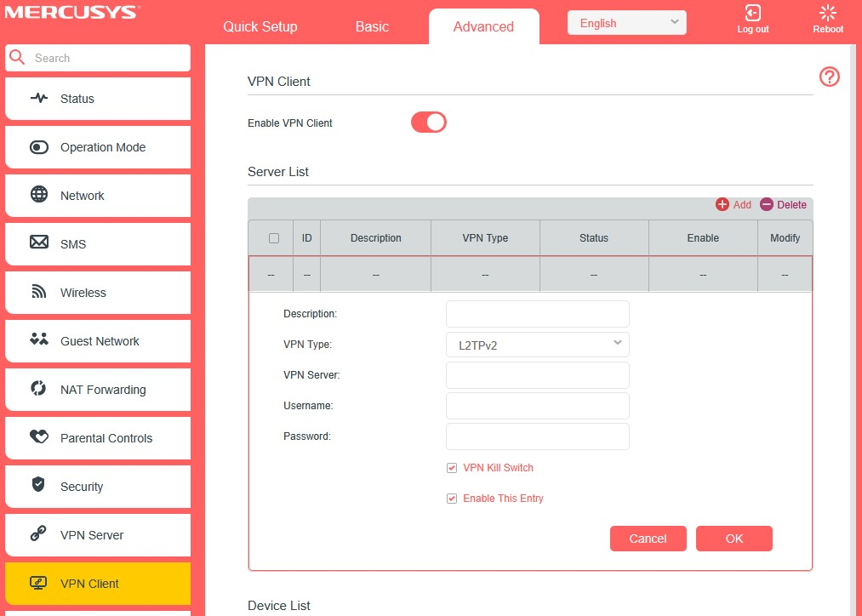Uncheck the VPN Kill Switch checkbox
Viewport: 862px width, 616px height.
pyautogui.click(x=451, y=467)
